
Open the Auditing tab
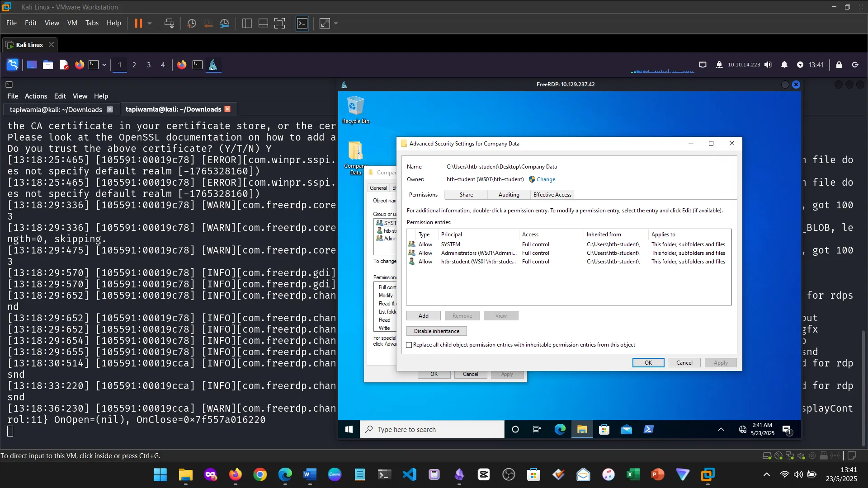tap(509, 195)
